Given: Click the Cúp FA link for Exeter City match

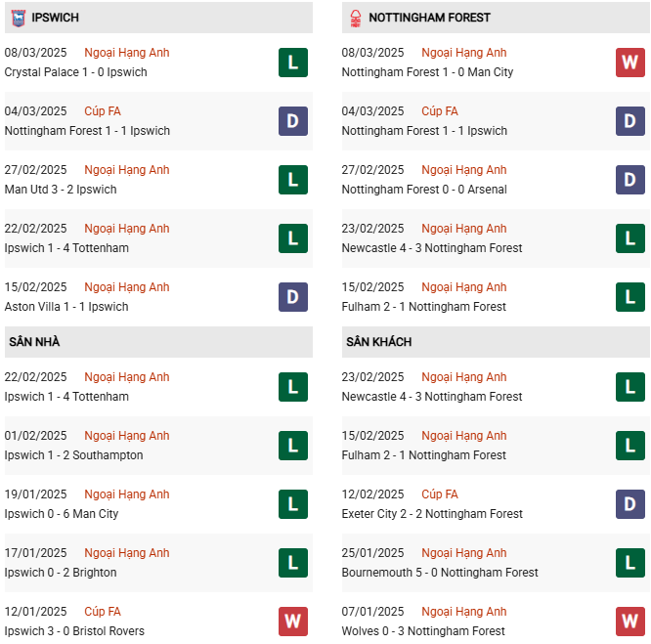Looking at the screenshot, I should pos(440,494).
